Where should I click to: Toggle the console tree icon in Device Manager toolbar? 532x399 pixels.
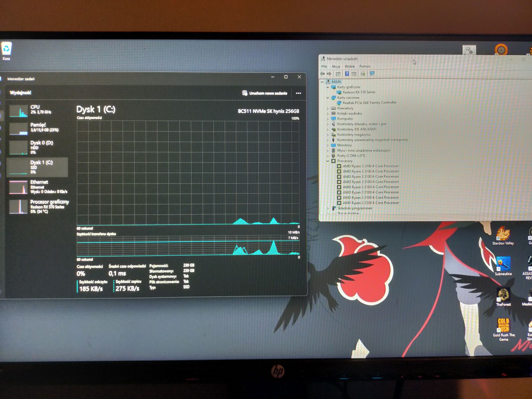(338, 74)
